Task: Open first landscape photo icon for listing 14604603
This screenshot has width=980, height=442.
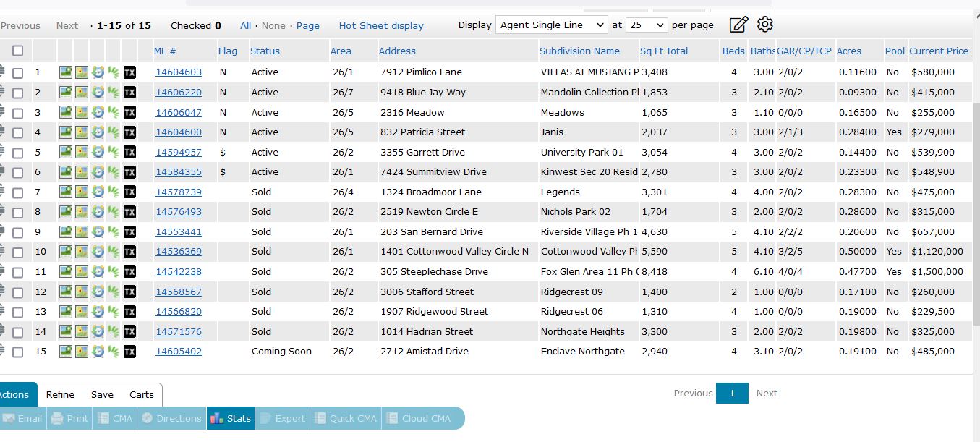Action: tap(66, 72)
